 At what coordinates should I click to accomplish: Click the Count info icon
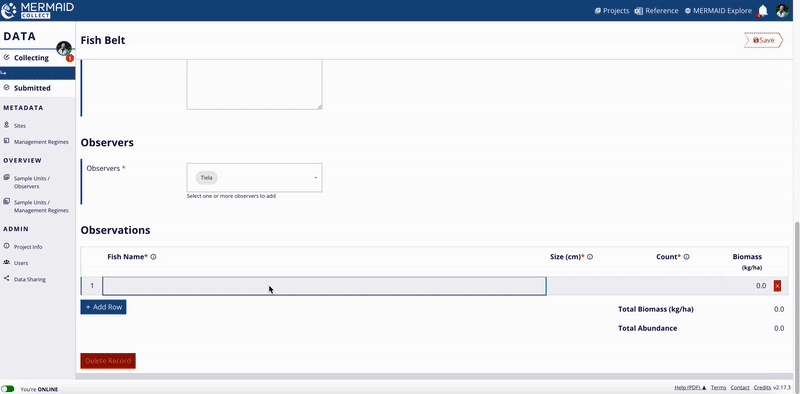tap(686, 257)
